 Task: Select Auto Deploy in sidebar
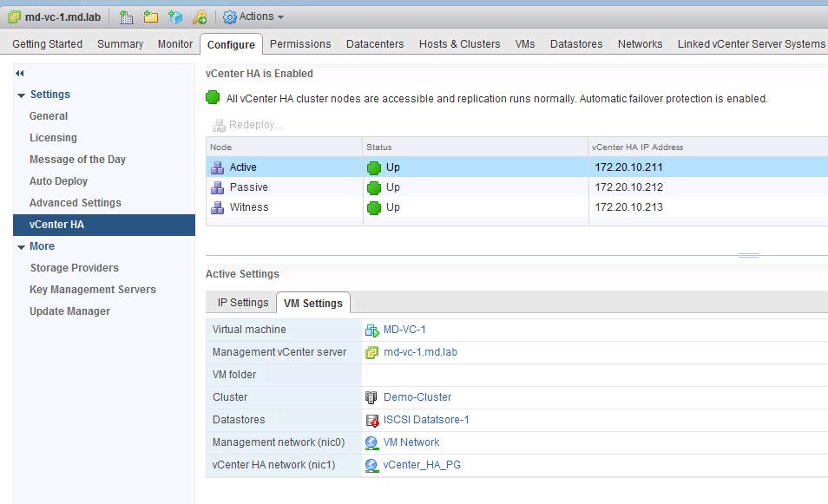point(59,181)
